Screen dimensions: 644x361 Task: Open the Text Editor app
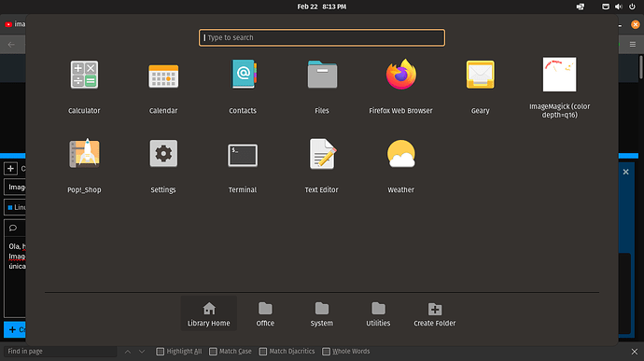click(x=322, y=153)
